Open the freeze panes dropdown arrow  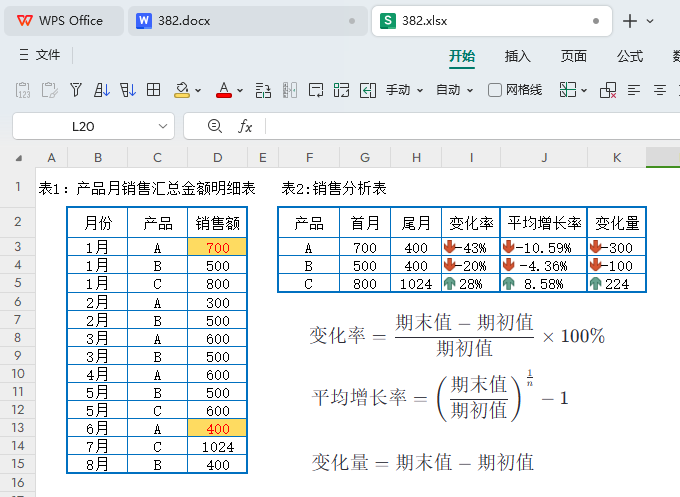coord(584,91)
